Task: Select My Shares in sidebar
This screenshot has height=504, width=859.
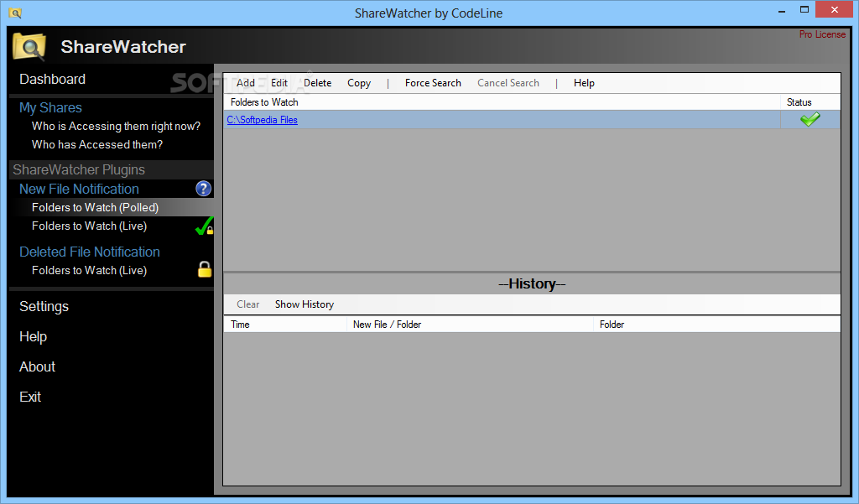Action: pos(51,108)
